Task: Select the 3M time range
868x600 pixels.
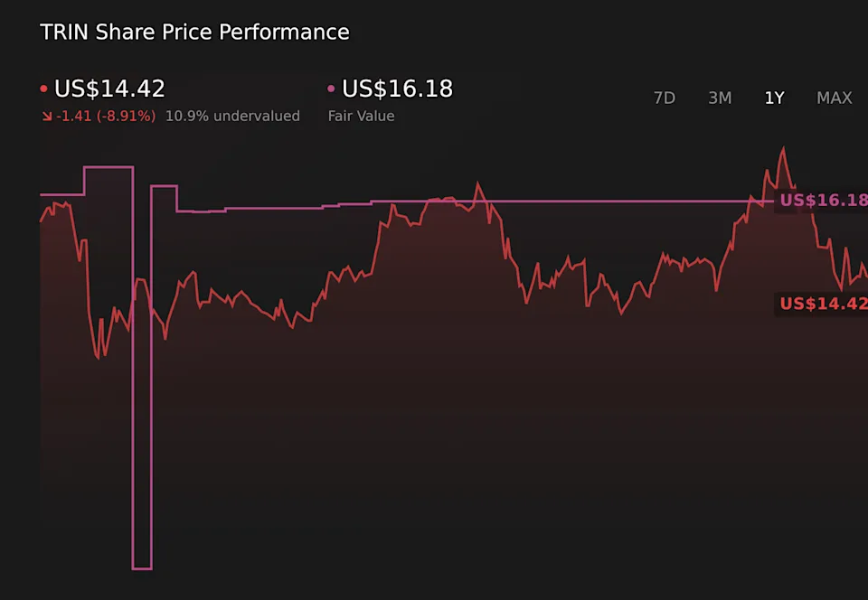Action: coord(720,98)
